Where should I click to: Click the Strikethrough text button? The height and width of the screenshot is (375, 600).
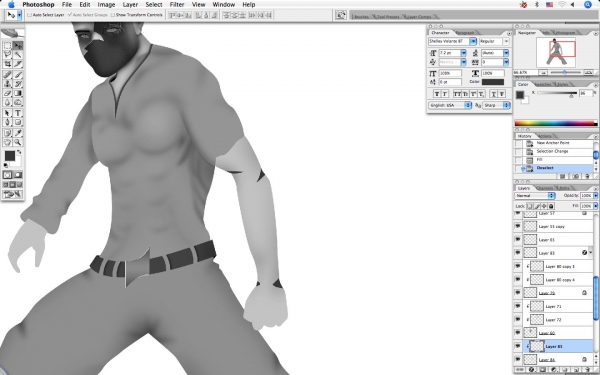pos(501,94)
